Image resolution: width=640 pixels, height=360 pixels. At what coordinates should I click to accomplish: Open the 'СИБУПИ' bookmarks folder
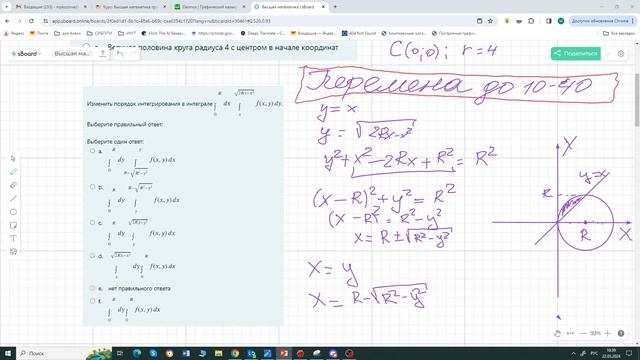(99, 33)
